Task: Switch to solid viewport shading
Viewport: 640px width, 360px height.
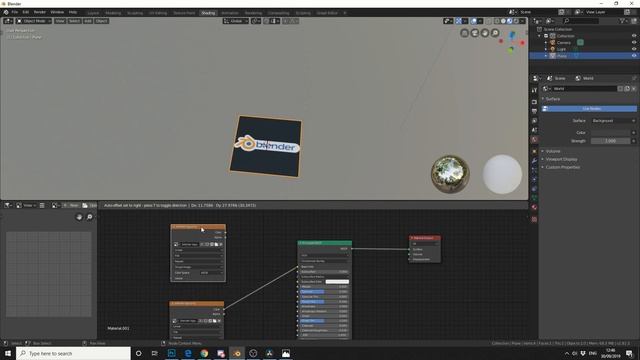Action: click(503, 21)
